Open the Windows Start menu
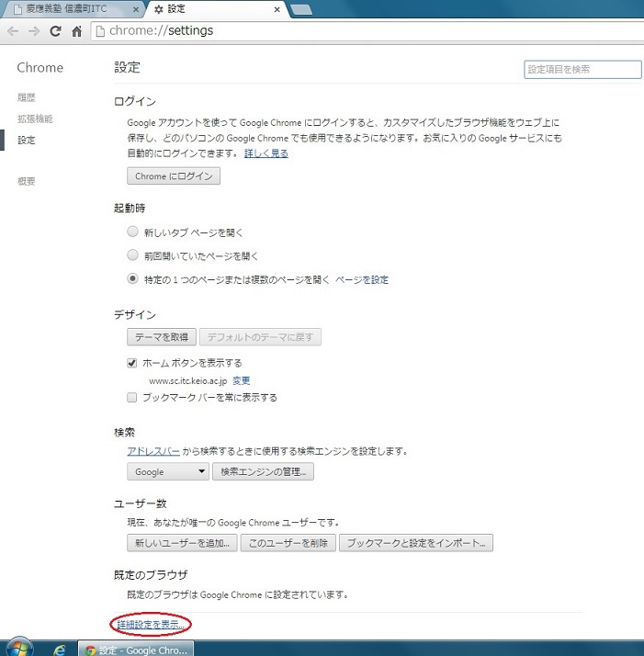The height and width of the screenshot is (656, 644). 18,648
